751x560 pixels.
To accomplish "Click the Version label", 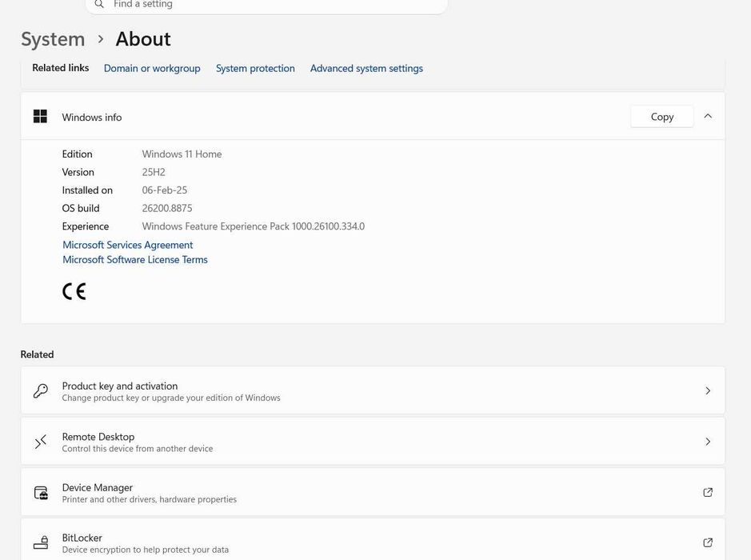I will point(78,172).
